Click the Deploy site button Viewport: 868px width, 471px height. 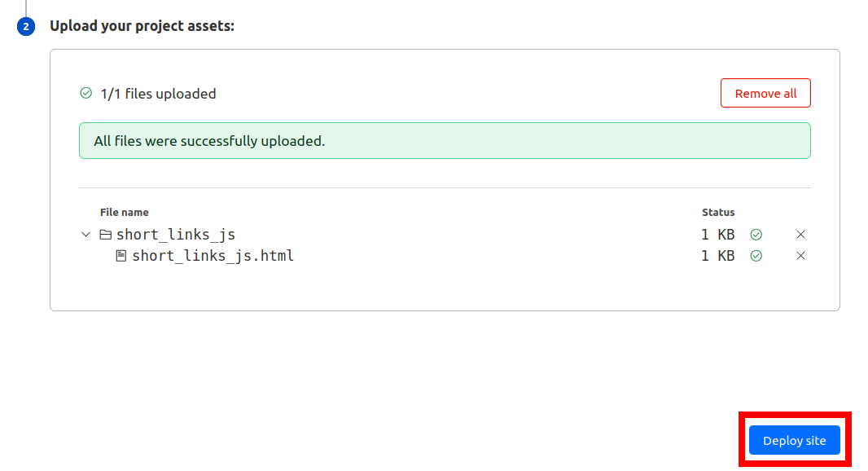pyautogui.click(x=795, y=440)
